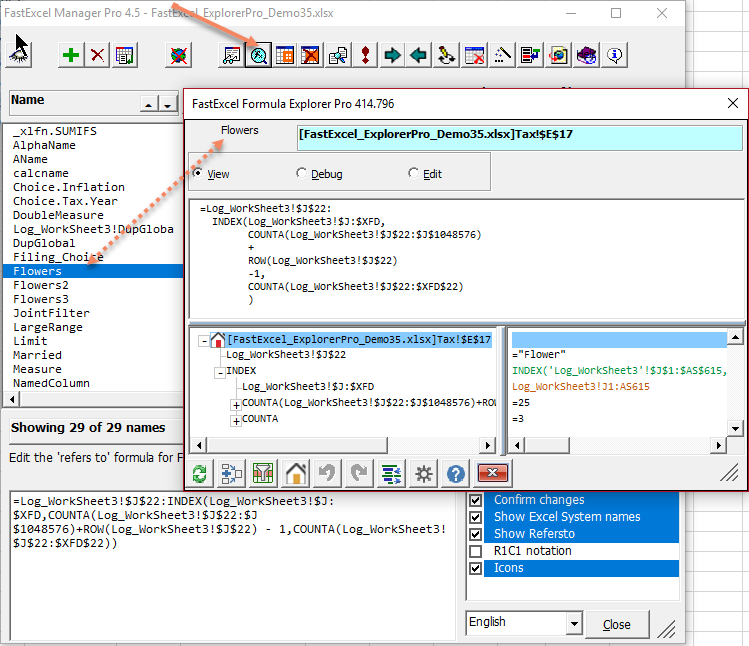Click results pane vertical scroll down arrow
The image size is (749, 646).
pos(735,428)
